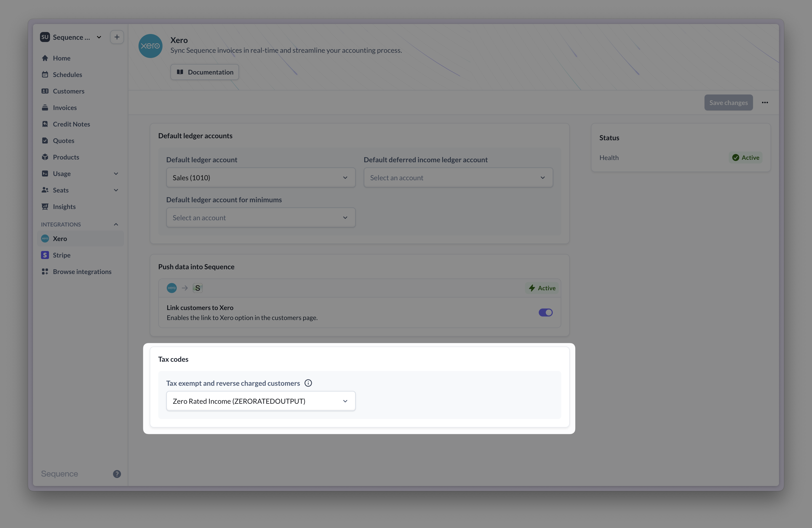Select Stripe integration link
This screenshot has width=812, height=528.
pos(80,255)
